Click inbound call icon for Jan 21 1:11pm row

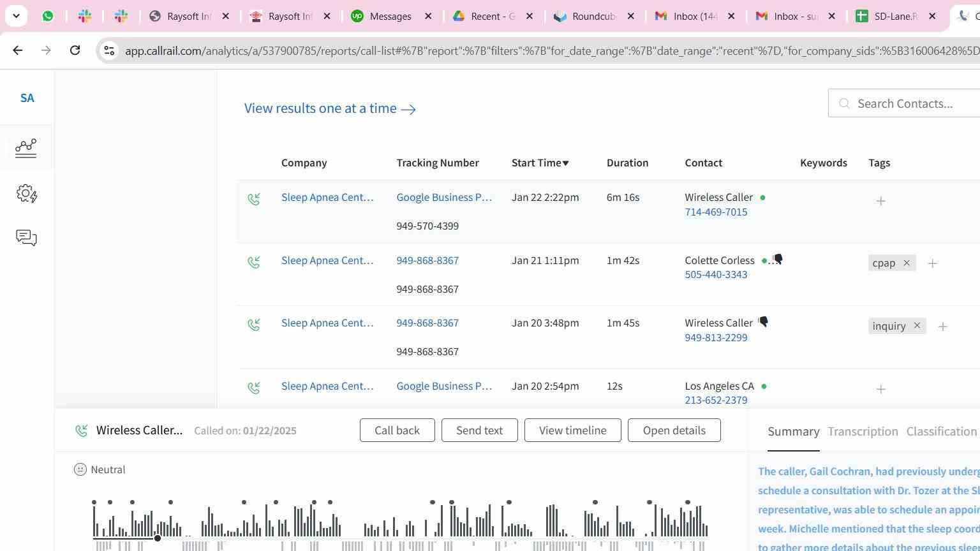[254, 262]
